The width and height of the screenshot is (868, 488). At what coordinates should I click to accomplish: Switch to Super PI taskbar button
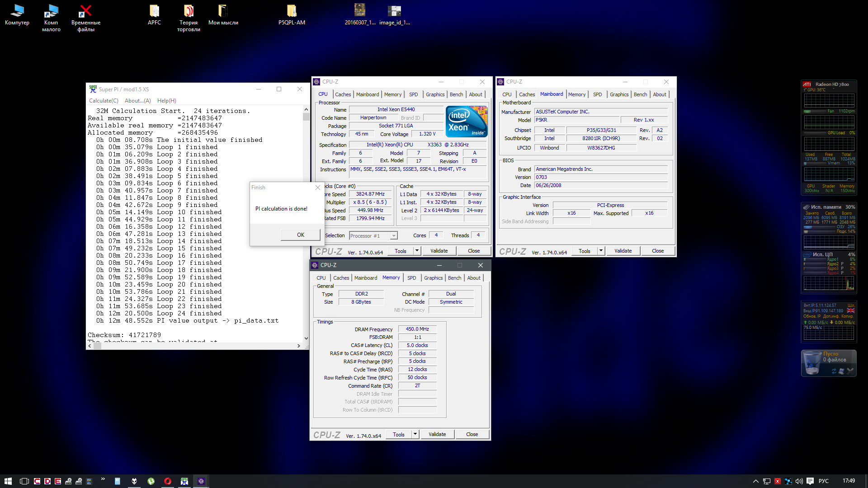point(184,481)
